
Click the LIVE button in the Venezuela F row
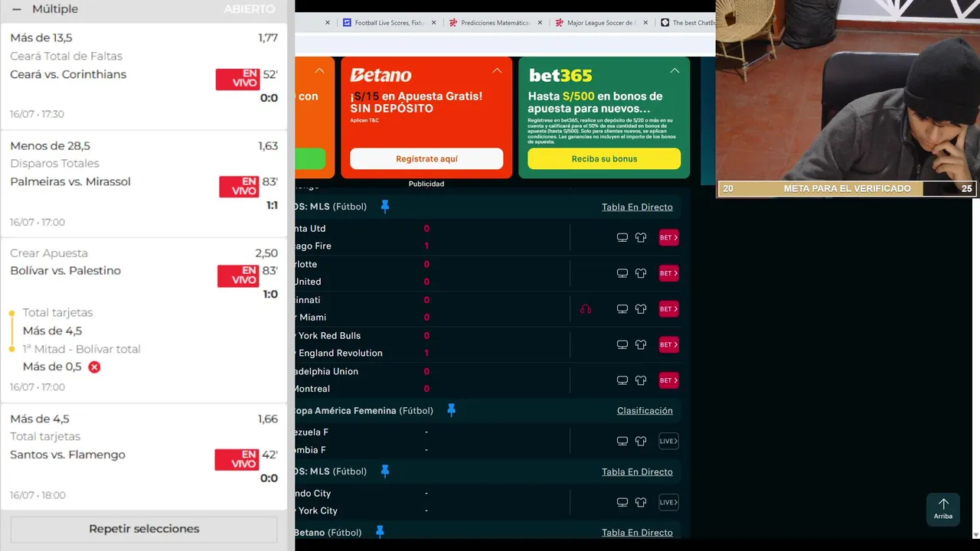[668, 441]
